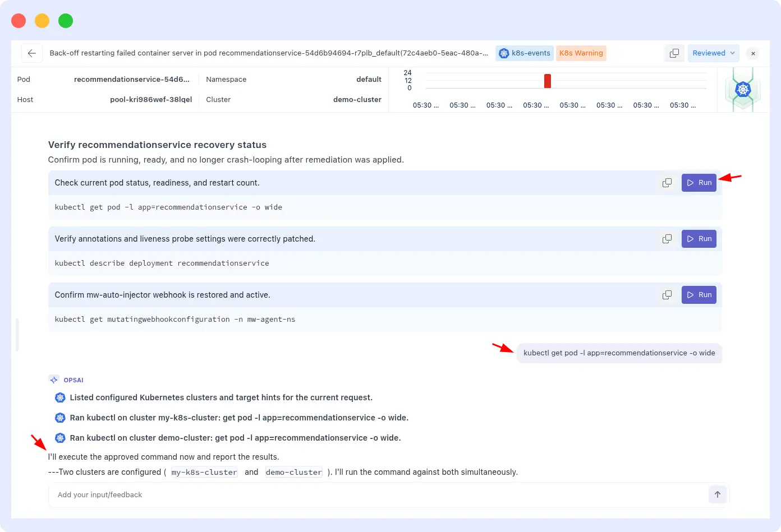This screenshot has height=532, width=781.
Task: Click the Kubernetes hexagon logo thumbnail
Action: point(743,90)
